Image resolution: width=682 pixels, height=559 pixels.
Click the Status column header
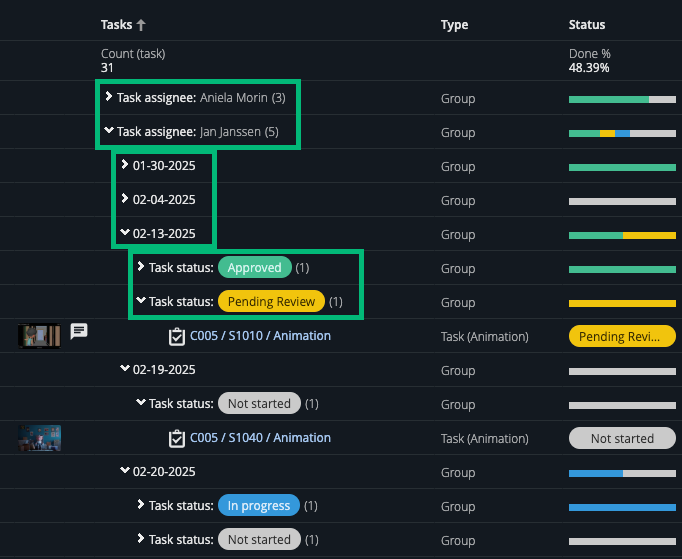587,25
